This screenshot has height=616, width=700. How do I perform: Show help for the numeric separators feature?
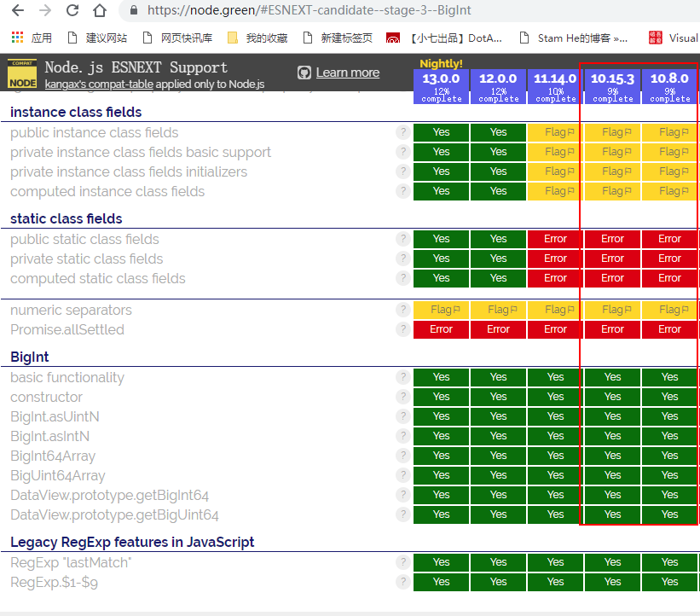[x=402, y=310]
